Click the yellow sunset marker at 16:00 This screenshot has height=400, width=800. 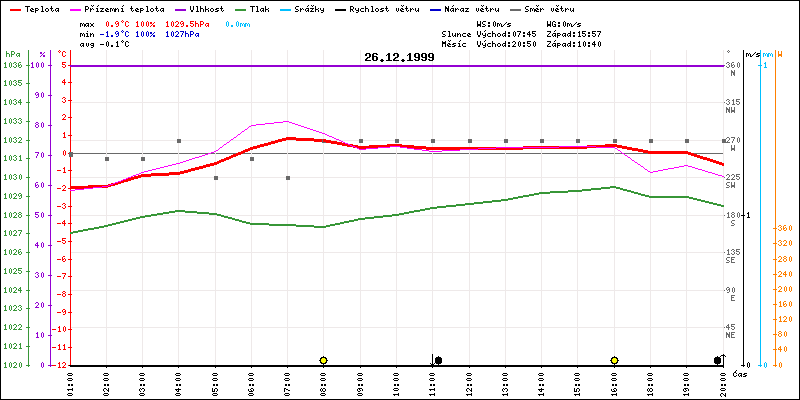(614, 360)
